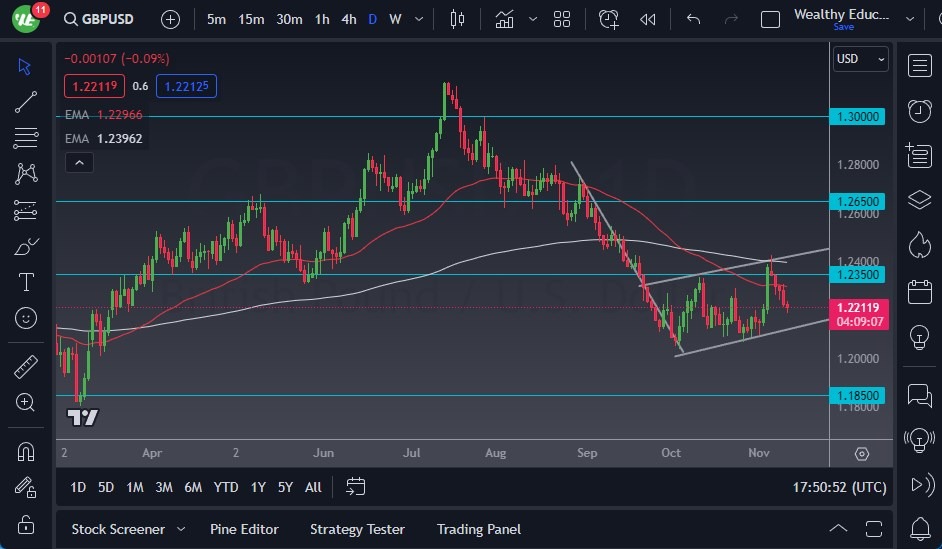Set the range to YTD

[x=226, y=487]
